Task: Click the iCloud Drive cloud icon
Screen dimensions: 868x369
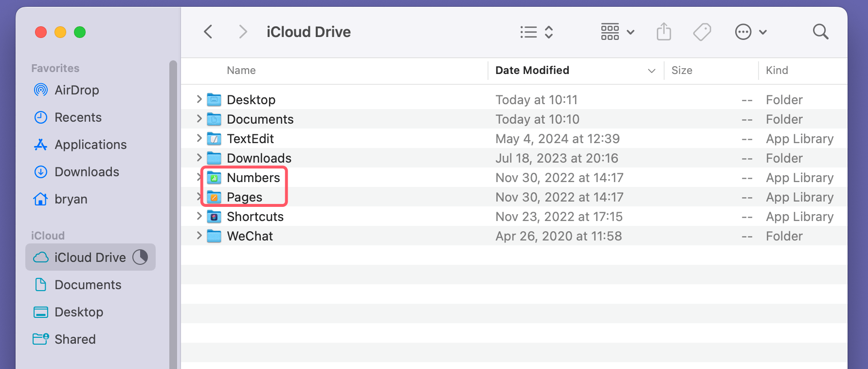Action: coord(41,257)
